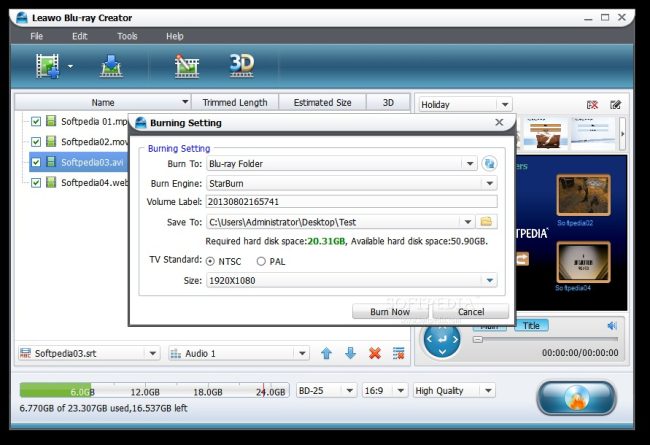Remove the selected item with the red X
650x445 pixels.
(375, 353)
